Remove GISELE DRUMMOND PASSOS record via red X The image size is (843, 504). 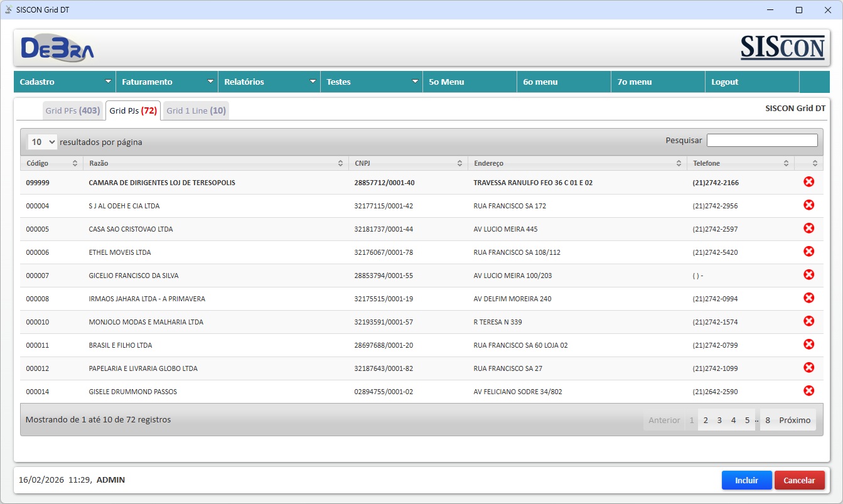point(808,391)
